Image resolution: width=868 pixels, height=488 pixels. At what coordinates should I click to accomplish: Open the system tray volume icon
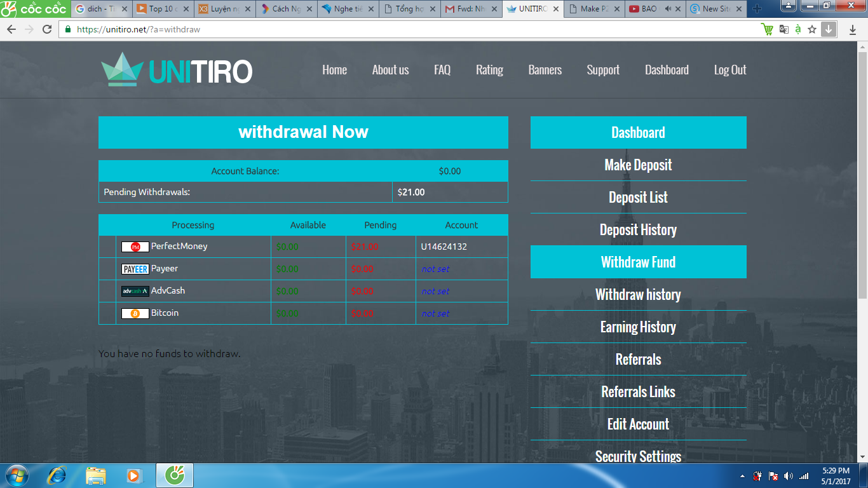pos(789,476)
